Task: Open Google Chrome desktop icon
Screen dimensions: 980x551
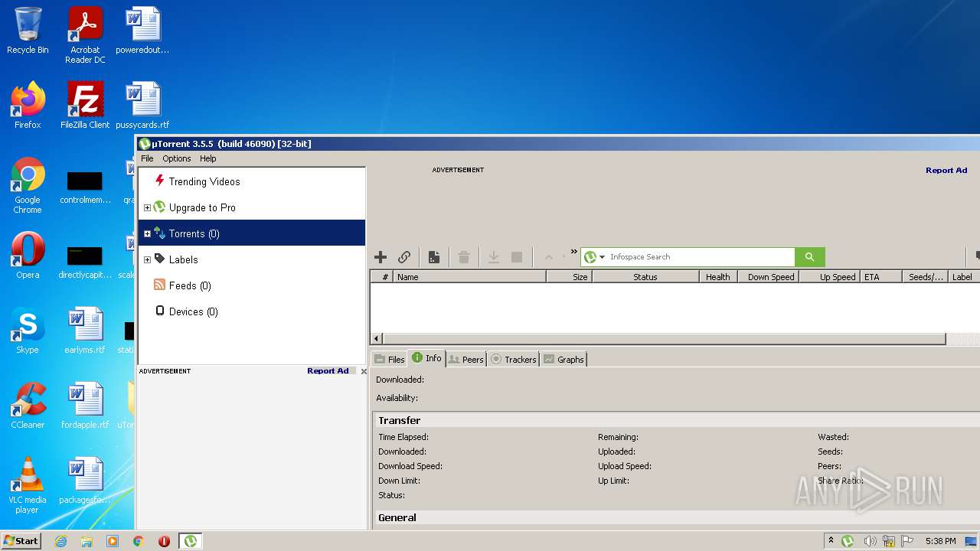Action: coord(28,185)
